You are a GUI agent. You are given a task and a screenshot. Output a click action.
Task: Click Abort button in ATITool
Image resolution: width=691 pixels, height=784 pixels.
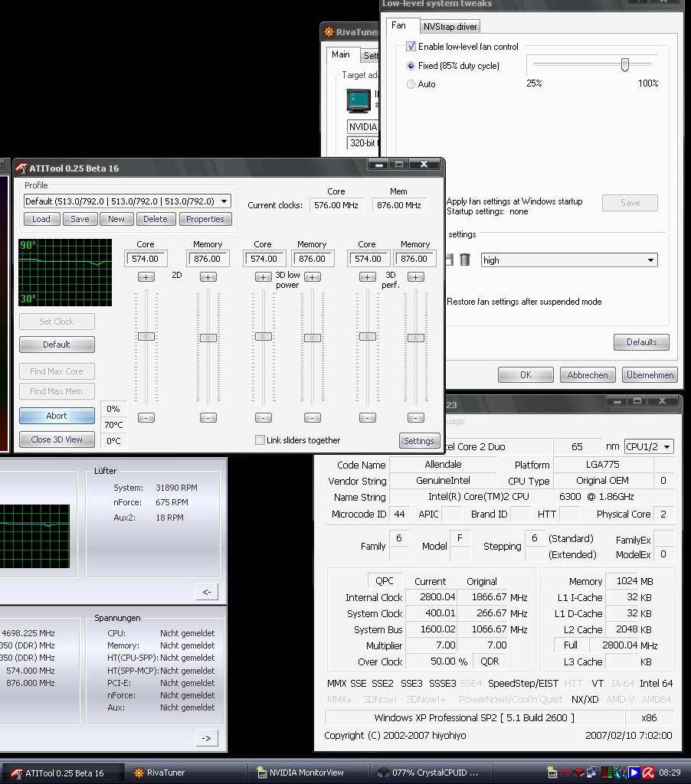coord(57,416)
